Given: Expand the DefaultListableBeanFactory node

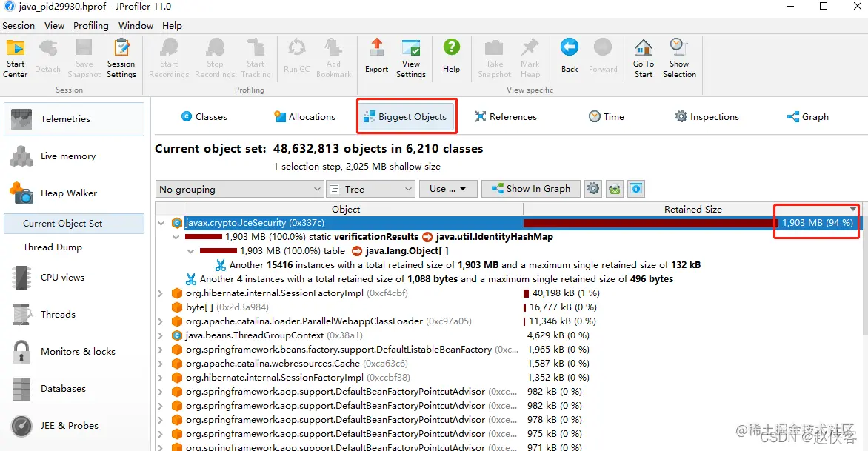Looking at the screenshot, I should 161,350.
